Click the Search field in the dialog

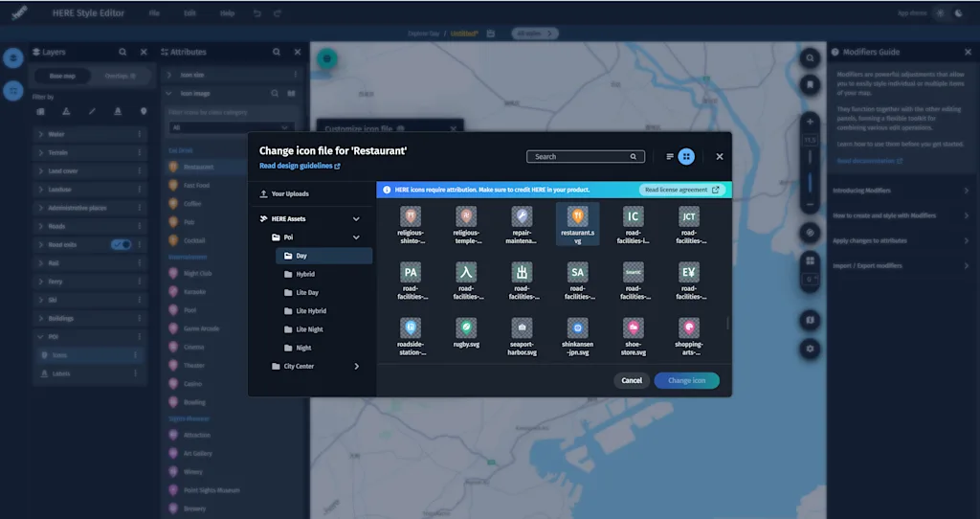point(586,157)
